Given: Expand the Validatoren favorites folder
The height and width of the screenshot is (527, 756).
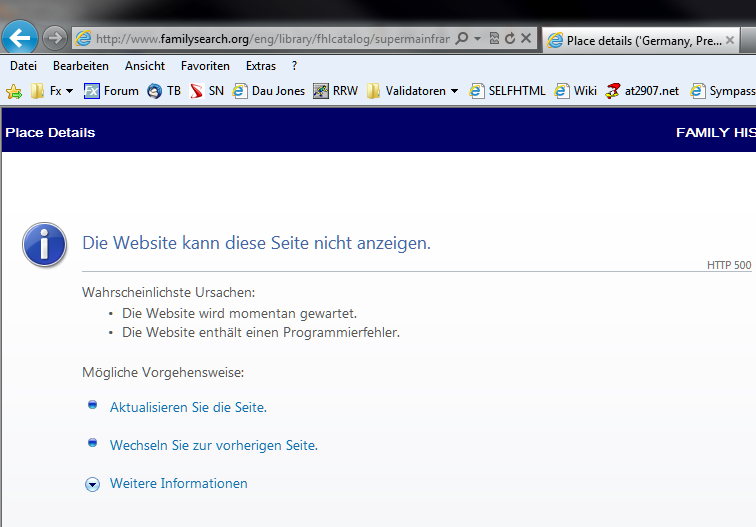Looking at the screenshot, I should (x=413, y=91).
